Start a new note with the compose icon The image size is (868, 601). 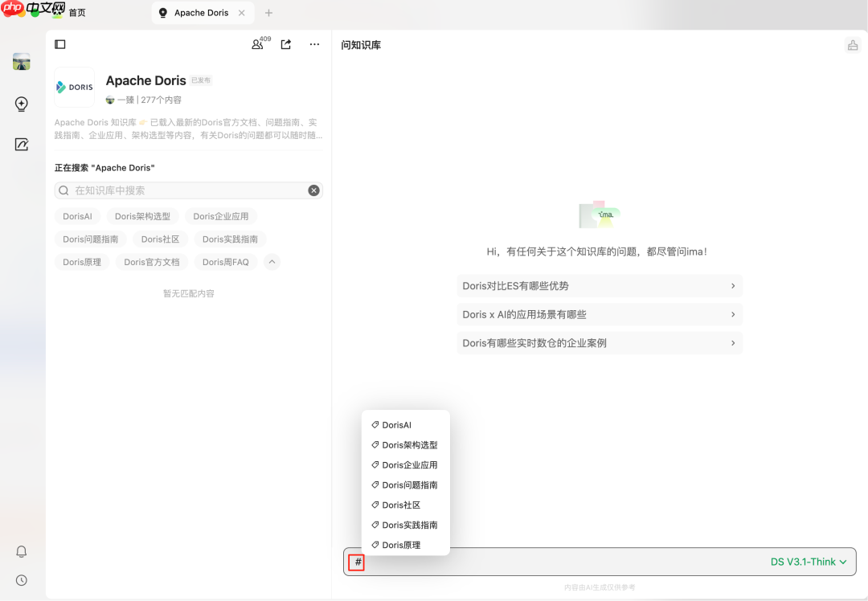21,145
